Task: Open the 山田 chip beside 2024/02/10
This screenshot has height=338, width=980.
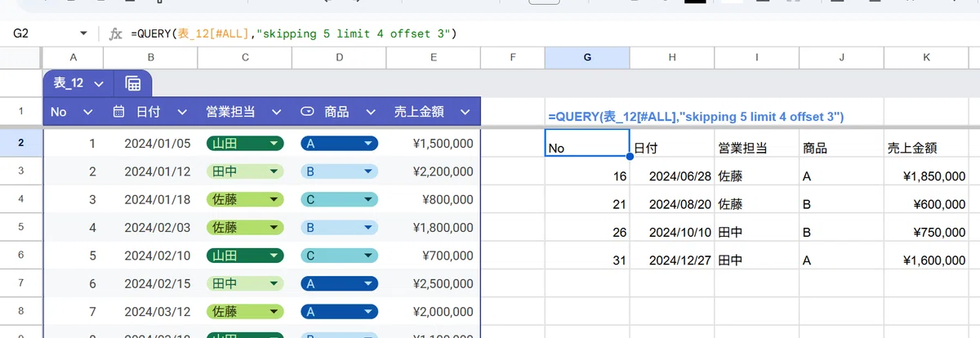Action: click(x=244, y=256)
